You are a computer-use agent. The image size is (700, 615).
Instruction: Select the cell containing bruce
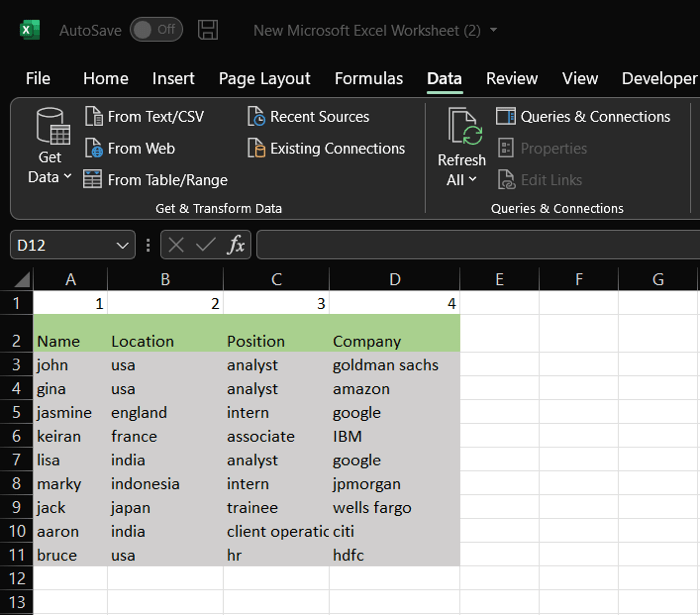click(70, 555)
